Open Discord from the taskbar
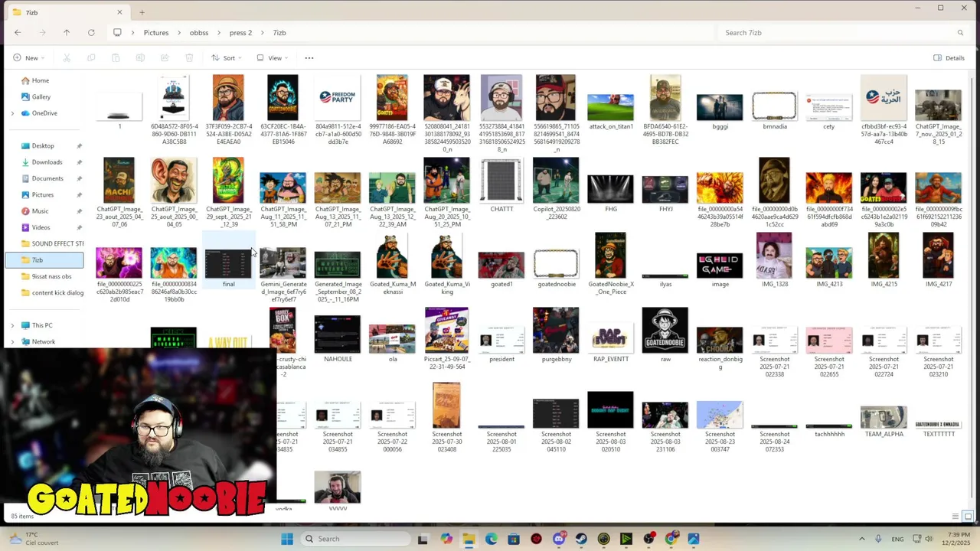Screen dimensions: 980x551 pyautogui.click(x=559, y=539)
